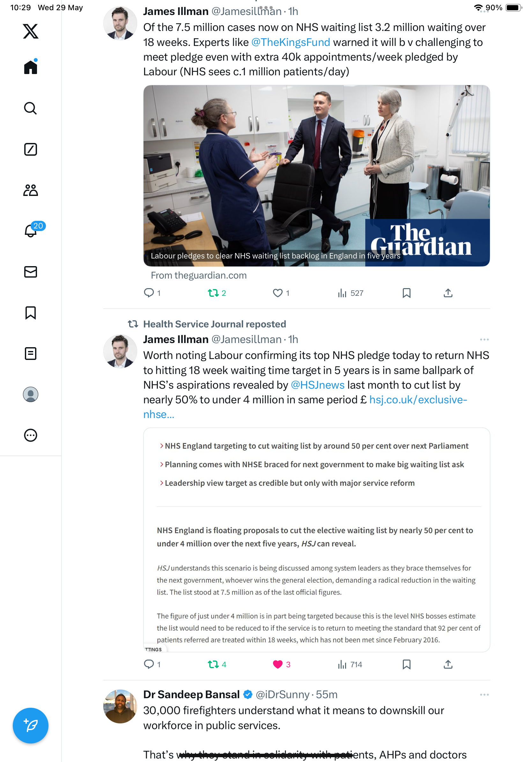
Task: Unlike the HSJ pledge post heart
Action: click(277, 664)
